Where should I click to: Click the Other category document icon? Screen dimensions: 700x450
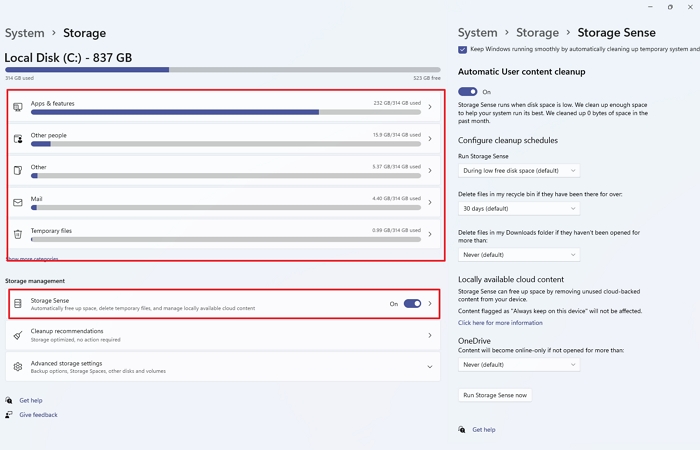pos(18,171)
